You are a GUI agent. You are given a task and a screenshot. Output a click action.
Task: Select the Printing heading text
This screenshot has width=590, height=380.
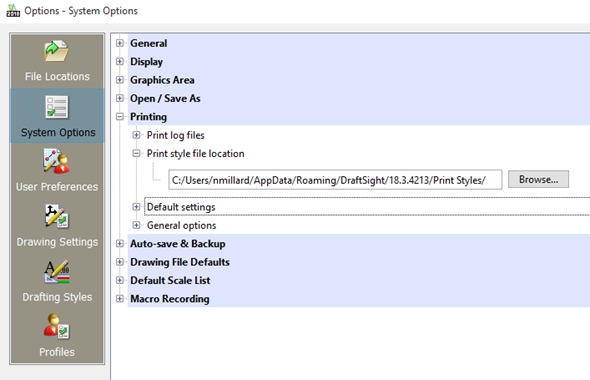pyautogui.click(x=148, y=117)
